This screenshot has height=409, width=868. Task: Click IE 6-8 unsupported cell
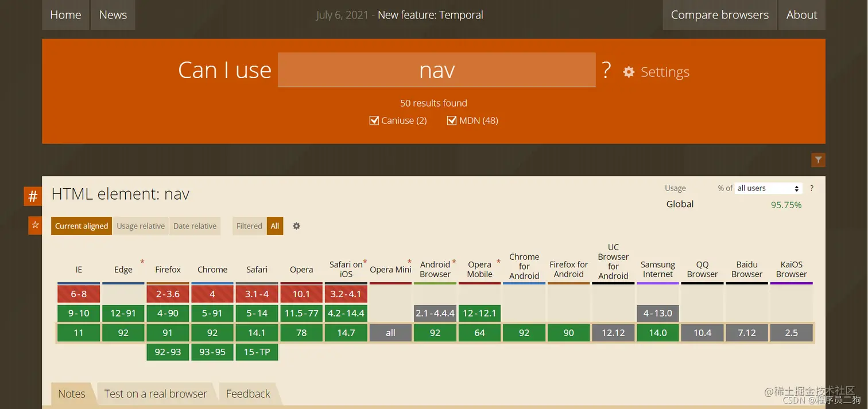tap(79, 294)
